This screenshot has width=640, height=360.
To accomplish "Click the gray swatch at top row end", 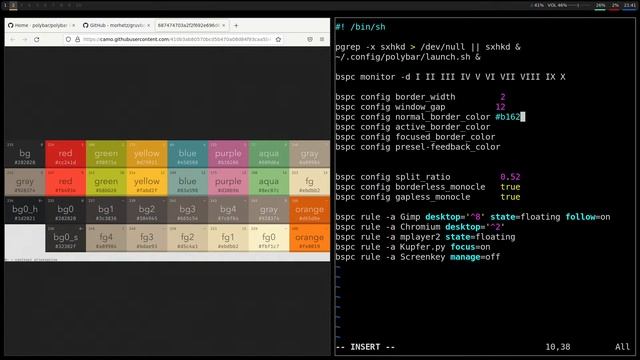I will pyautogui.click(x=309, y=154).
